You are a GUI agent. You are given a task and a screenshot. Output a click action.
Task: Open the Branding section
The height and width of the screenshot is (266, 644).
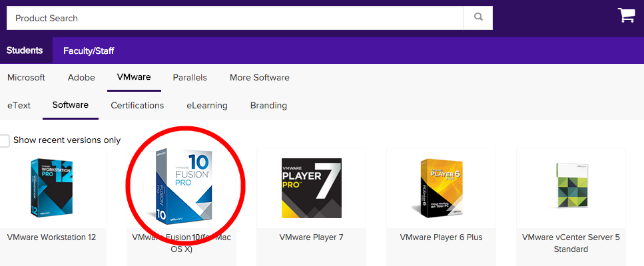click(268, 105)
